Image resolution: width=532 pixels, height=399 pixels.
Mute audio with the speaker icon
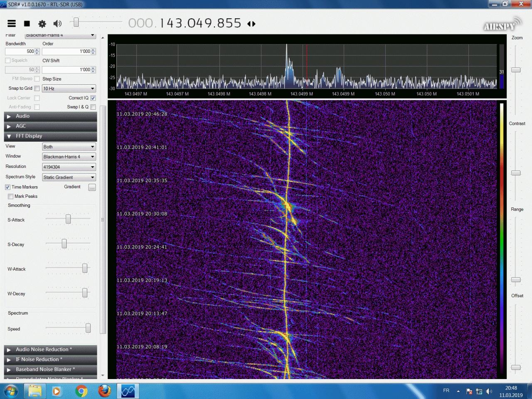pyautogui.click(x=57, y=24)
